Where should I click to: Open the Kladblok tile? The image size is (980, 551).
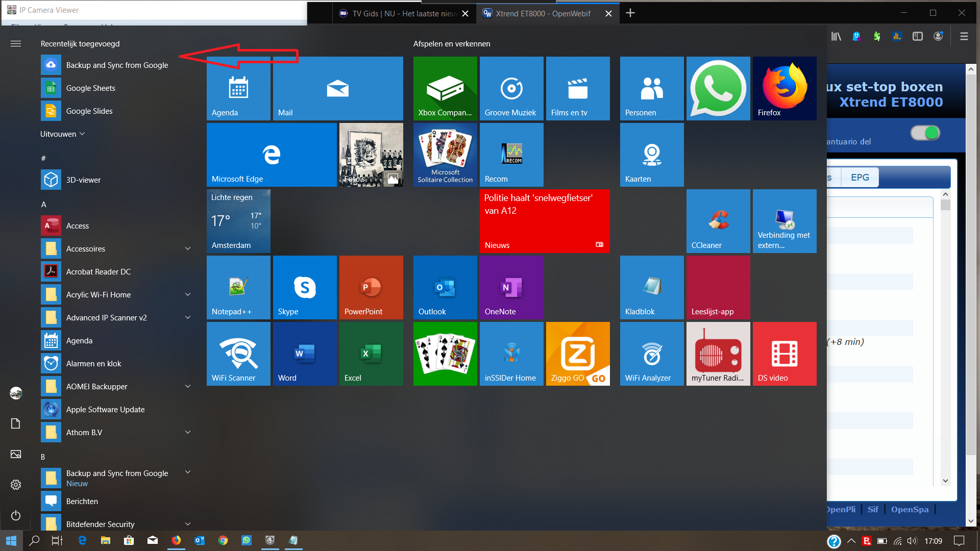[x=652, y=287]
